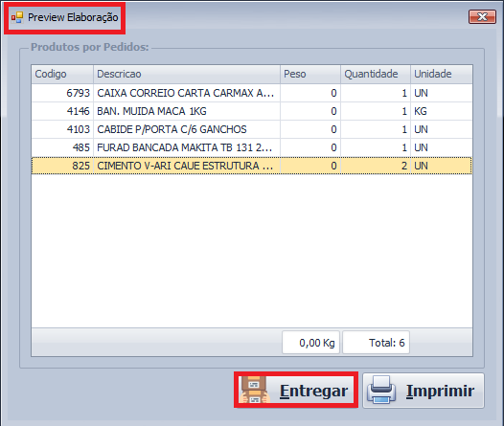Click the Imprimir button label
Image resolution: width=504 pixels, height=426 pixels.
point(441,391)
